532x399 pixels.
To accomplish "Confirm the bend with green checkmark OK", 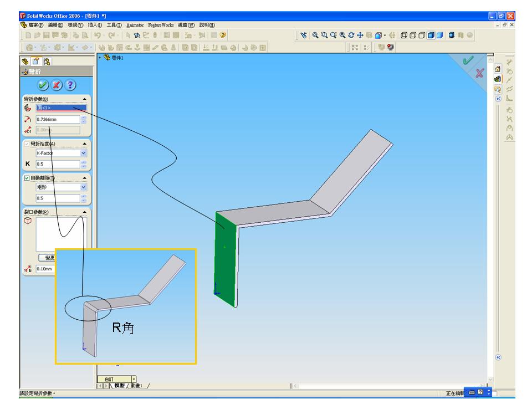I will click(x=43, y=85).
